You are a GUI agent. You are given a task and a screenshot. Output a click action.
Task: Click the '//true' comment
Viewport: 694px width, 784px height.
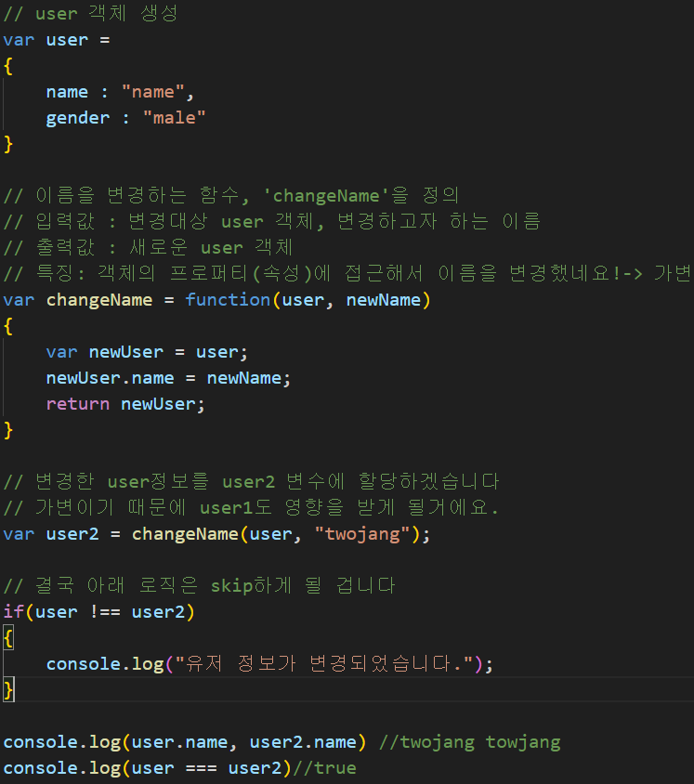click(324, 768)
